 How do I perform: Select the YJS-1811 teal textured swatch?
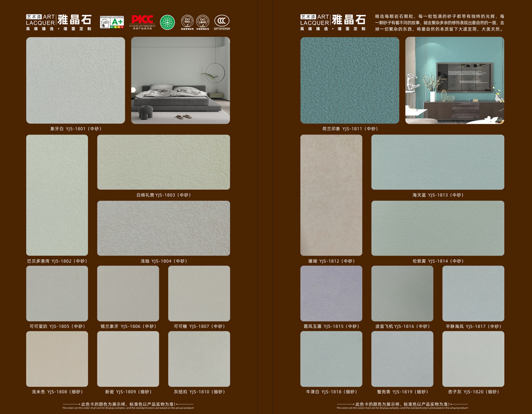tap(350, 80)
